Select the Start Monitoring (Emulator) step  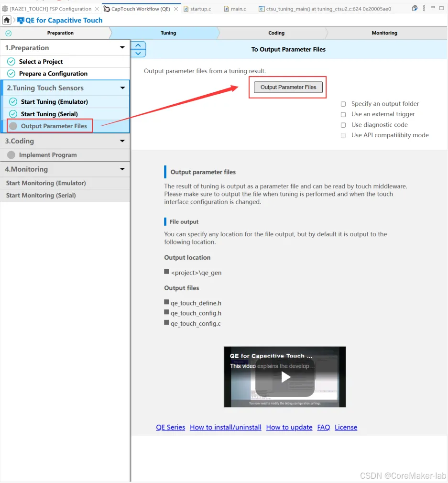coord(65,183)
